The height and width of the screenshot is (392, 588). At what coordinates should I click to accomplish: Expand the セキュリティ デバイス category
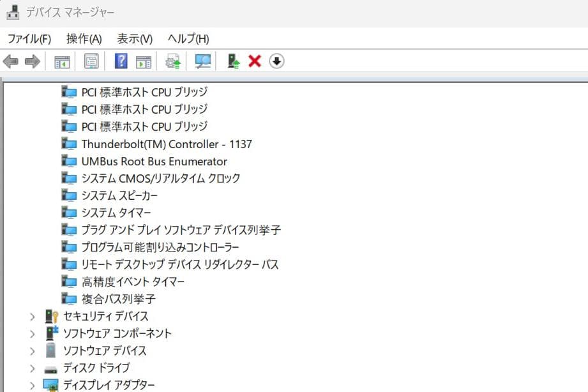[33, 316]
